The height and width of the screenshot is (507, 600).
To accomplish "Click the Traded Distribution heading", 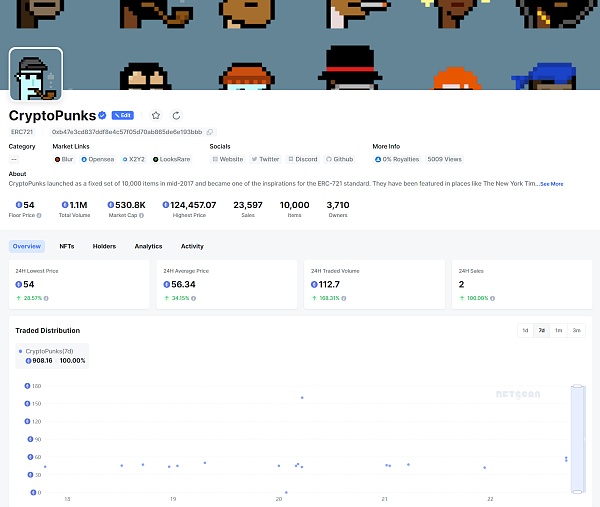I will click(48, 331).
